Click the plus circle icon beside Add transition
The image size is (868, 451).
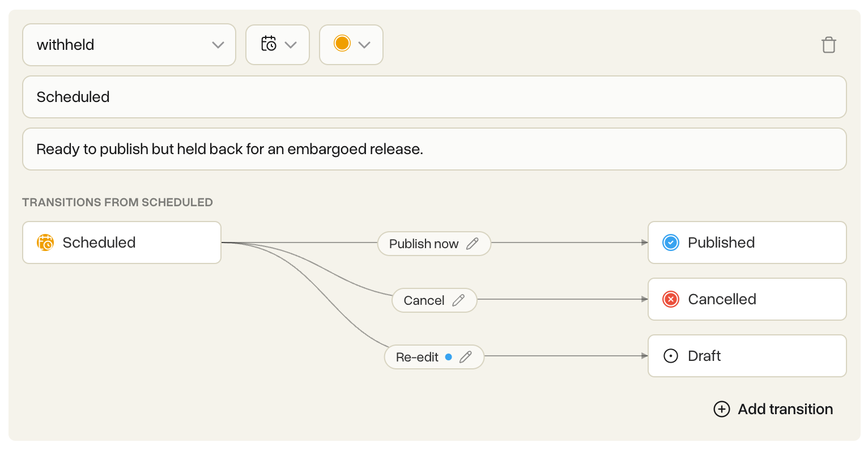point(722,409)
